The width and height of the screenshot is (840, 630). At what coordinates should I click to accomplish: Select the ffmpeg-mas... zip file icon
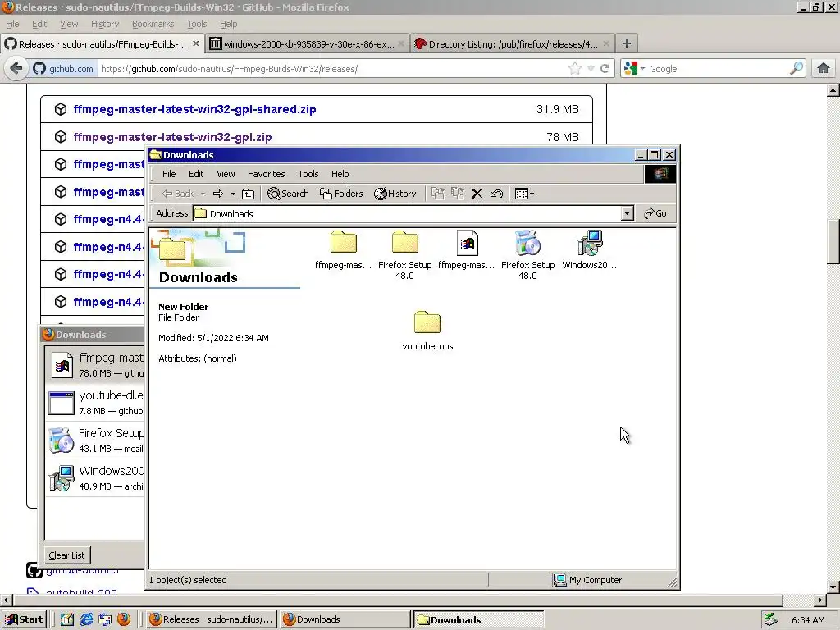[467, 243]
